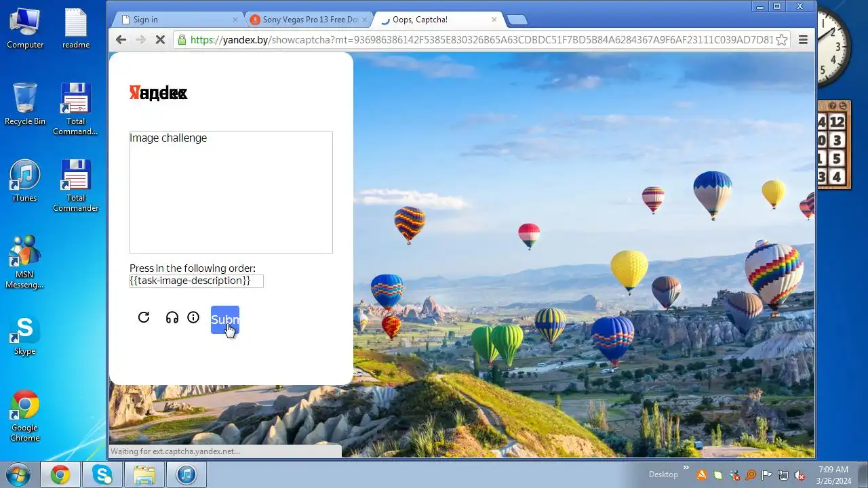
Task: Open the Action Center flag icon
Action: 767,474
